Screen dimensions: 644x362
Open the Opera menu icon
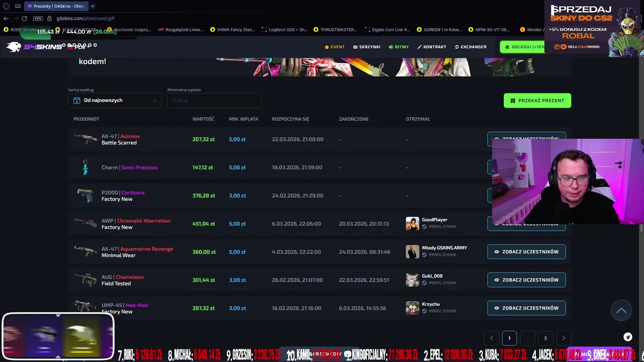pos(7,6)
